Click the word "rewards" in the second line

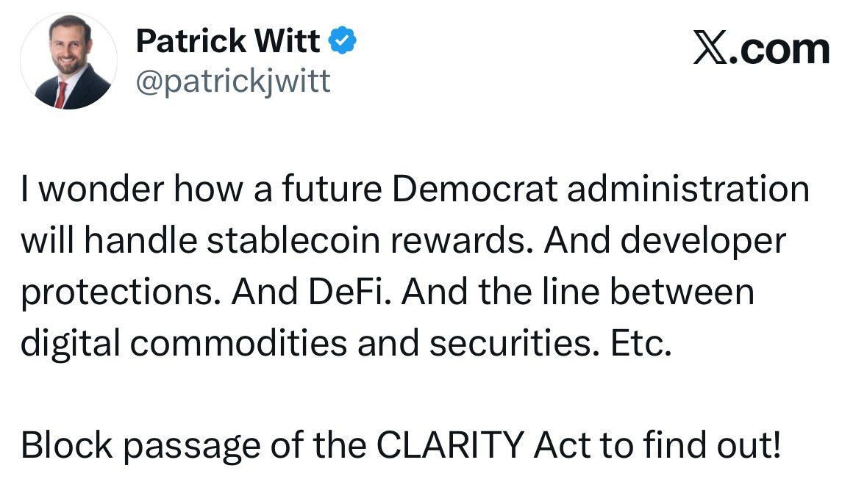[463, 240]
